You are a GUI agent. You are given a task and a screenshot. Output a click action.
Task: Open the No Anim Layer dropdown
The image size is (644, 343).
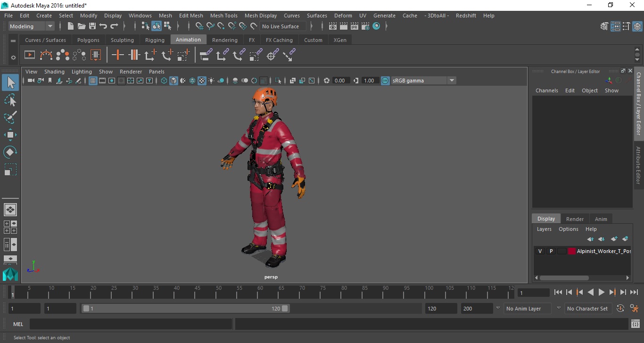(x=527, y=309)
